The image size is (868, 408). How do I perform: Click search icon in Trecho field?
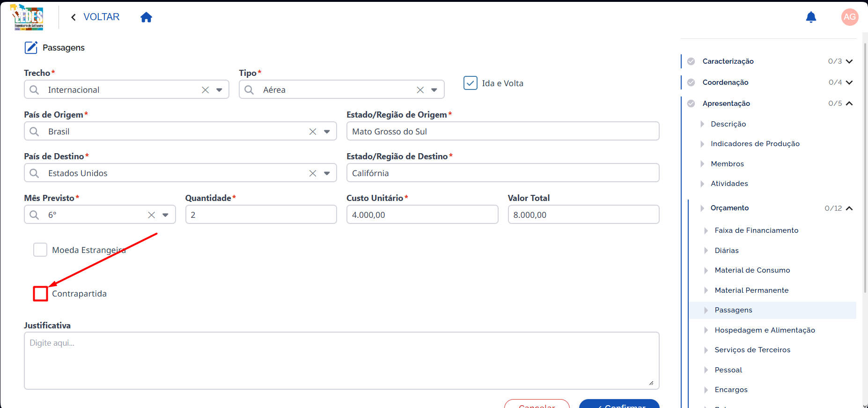coord(34,89)
